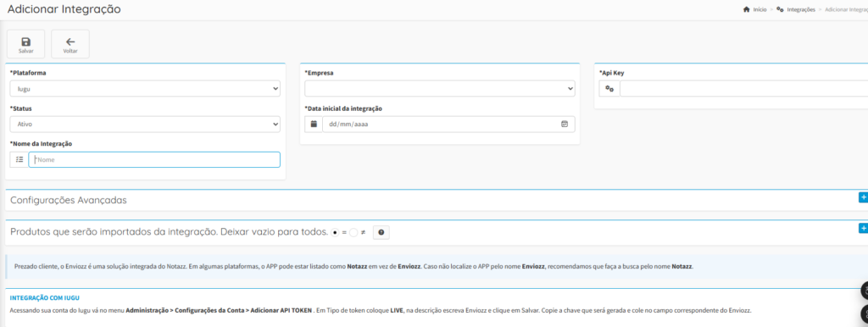Viewport: 868px width, 327px height.
Task: Navigate to Início in the breadcrumb
Action: 760,10
